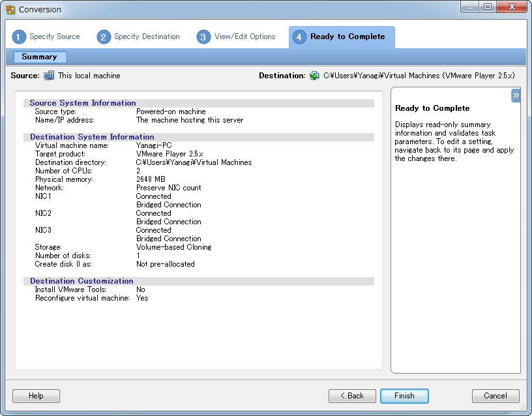Go to Specify Destination step
Viewport: 532px width, 416px height.
(147, 37)
